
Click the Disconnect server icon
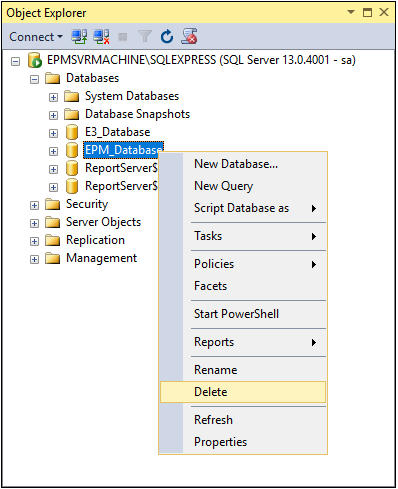(101, 36)
